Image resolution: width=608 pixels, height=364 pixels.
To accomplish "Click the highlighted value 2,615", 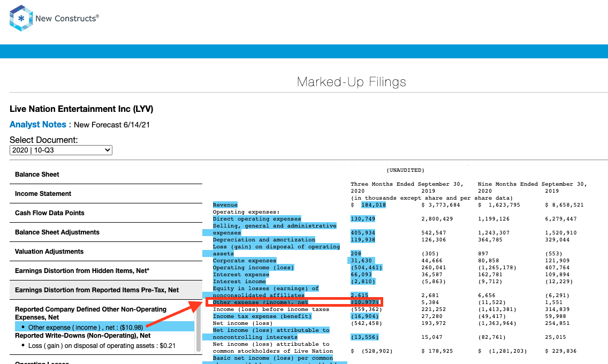I will (360, 295).
